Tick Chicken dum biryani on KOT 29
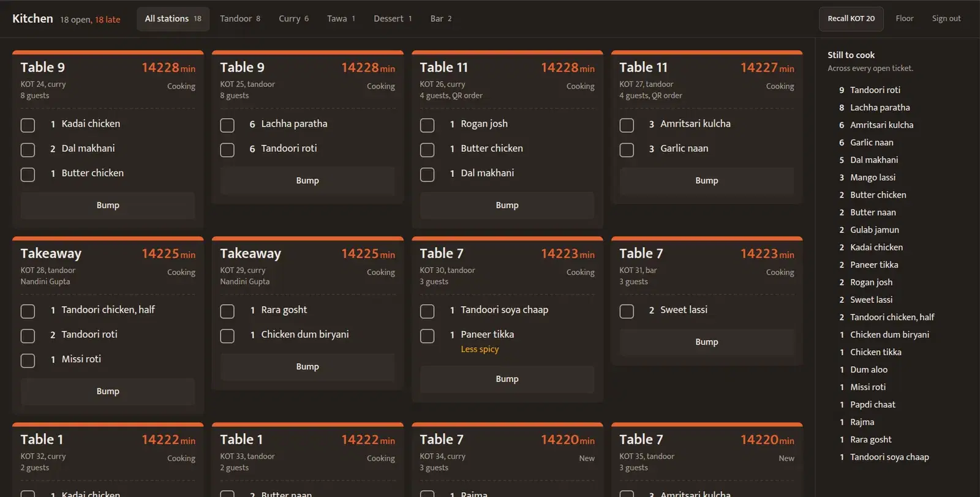 pyautogui.click(x=227, y=336)
